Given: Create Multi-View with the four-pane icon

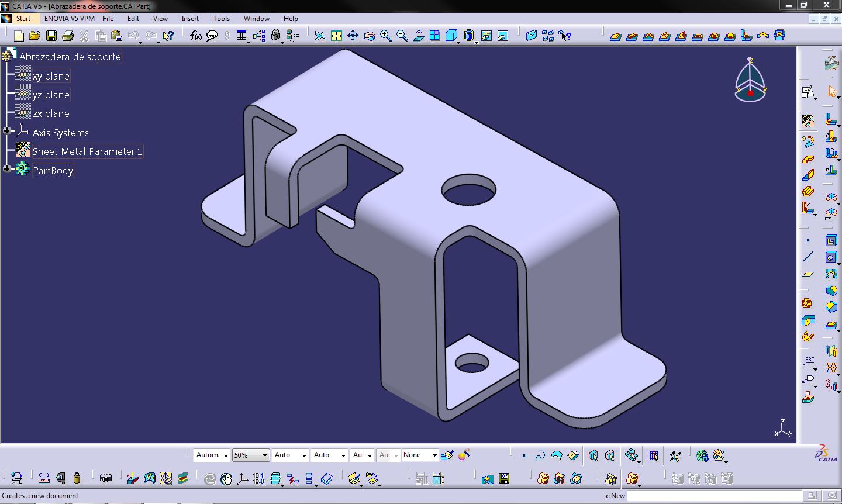Looking at the screenshot, I should tap(434, 36).
